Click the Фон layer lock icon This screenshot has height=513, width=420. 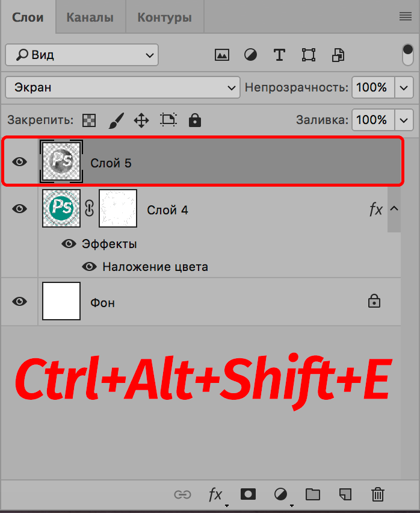374,301
